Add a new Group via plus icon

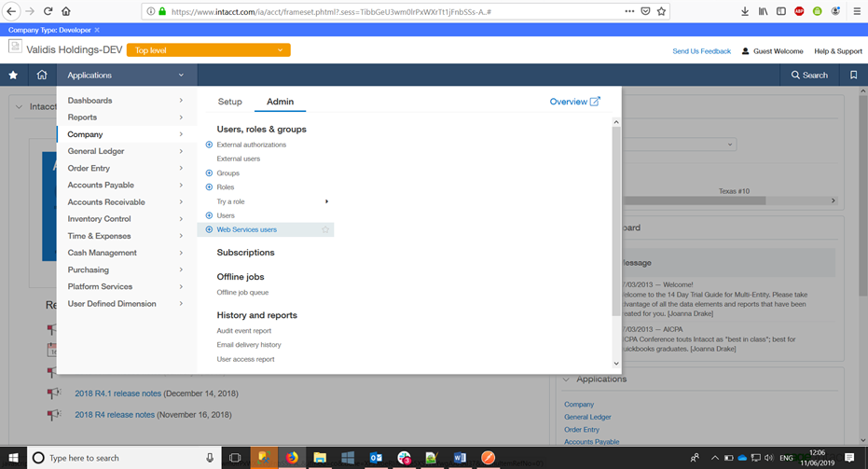(x=209, y=172)
